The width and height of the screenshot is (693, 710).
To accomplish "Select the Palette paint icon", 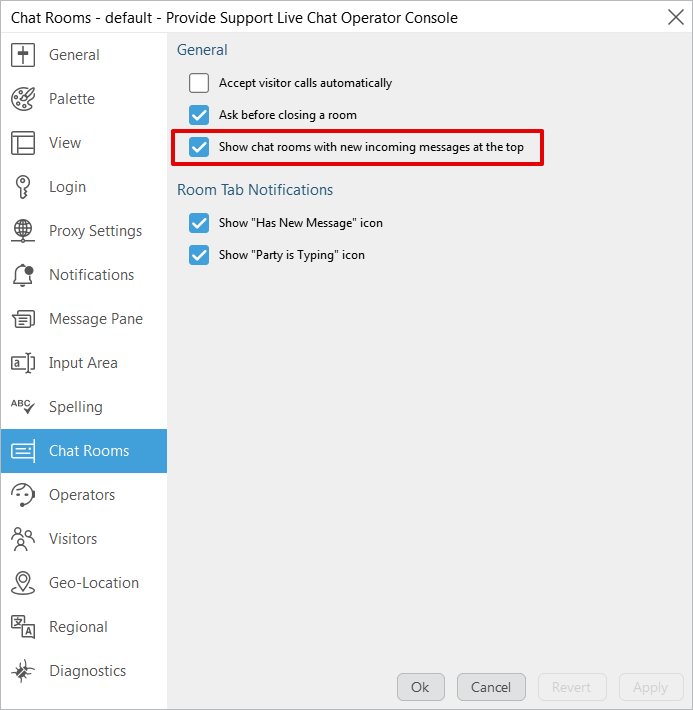I will (23, 99).
